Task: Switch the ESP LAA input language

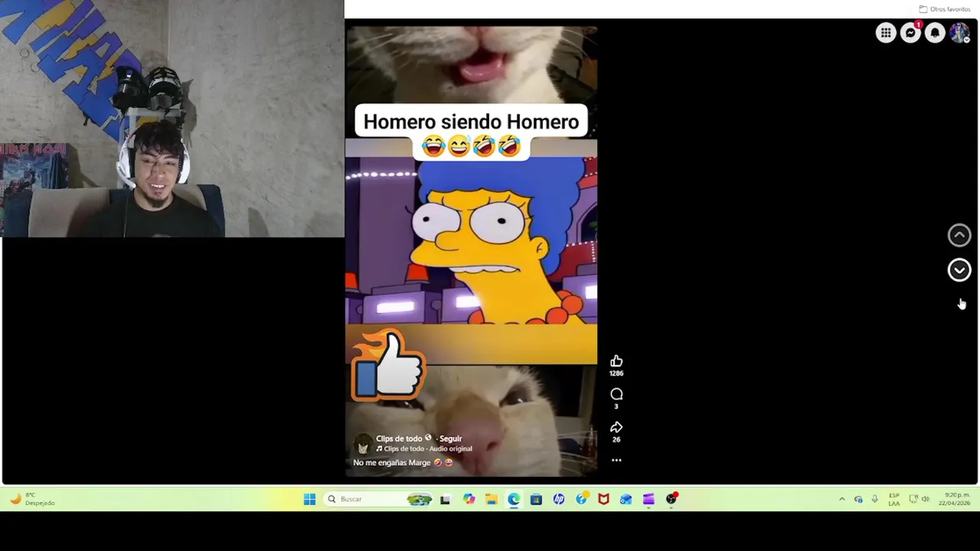Action: [894, 499]
